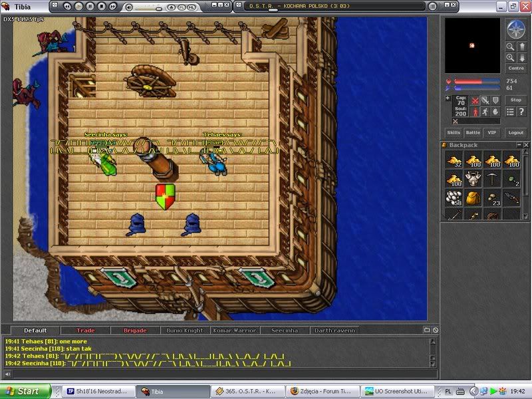Viewport: 532px width, 399px height.
Task: Move minimap one floor up
Action: 522,47
